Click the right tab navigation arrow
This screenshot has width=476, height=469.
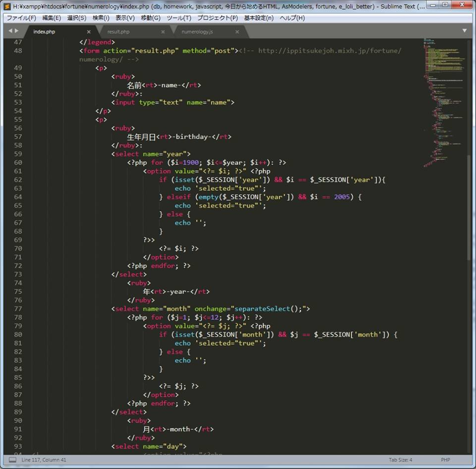[17, 31]
